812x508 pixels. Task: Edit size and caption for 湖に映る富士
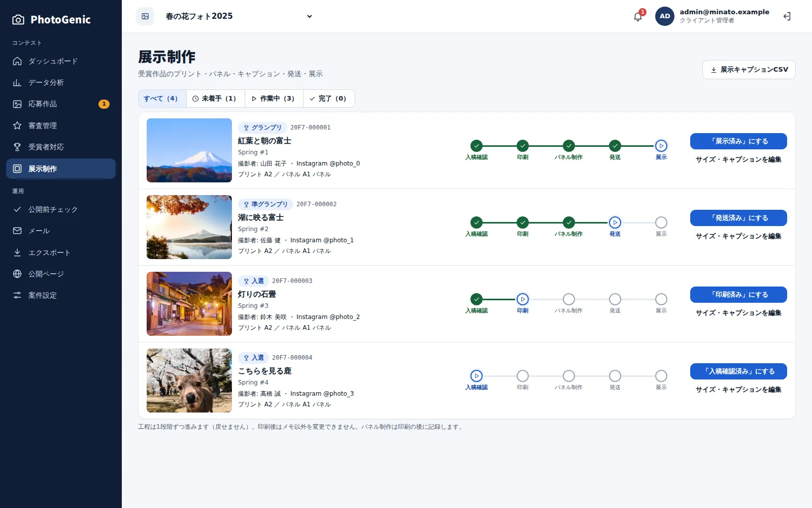[738, 236]
